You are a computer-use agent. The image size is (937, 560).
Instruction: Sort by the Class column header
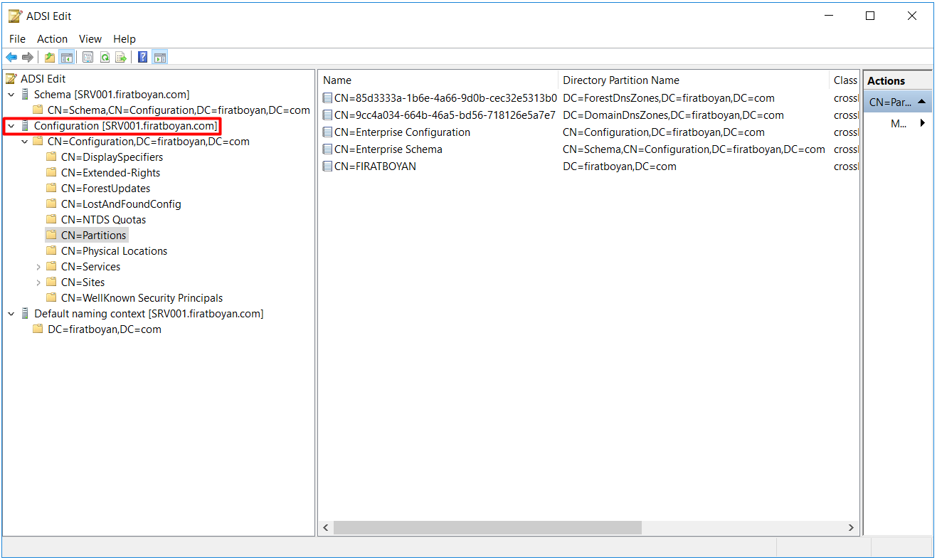click(845, 80)
